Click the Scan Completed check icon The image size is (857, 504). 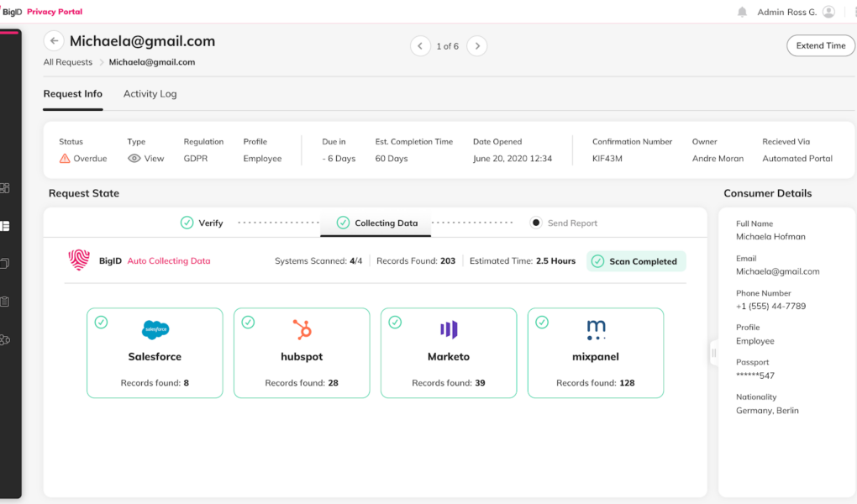[598, 261]
